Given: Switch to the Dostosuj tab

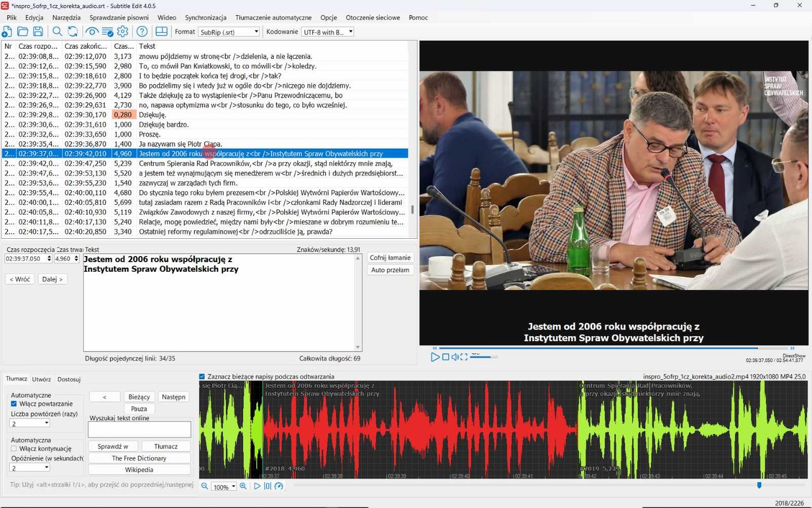Looking at the screenshot, I should pos(69,379).
